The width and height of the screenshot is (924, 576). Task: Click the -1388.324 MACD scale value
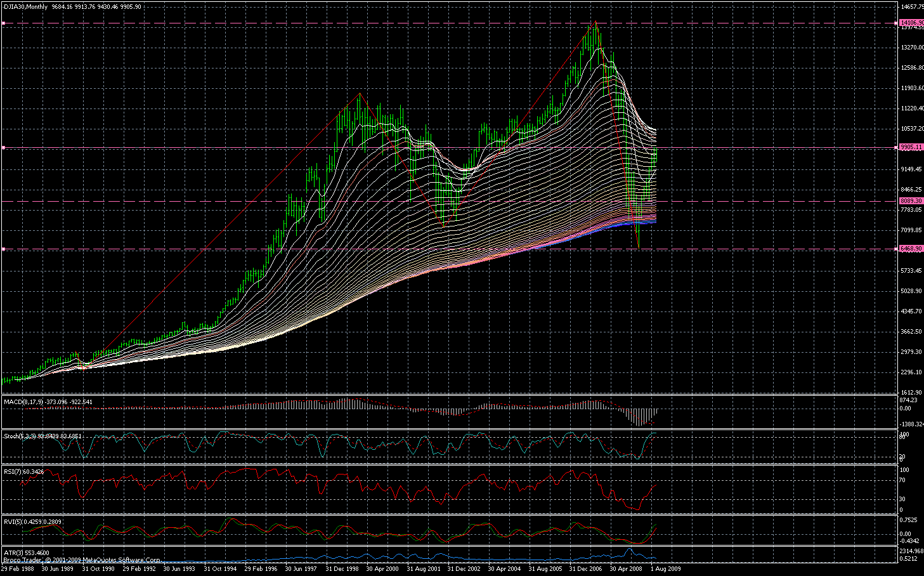[911, 423]
